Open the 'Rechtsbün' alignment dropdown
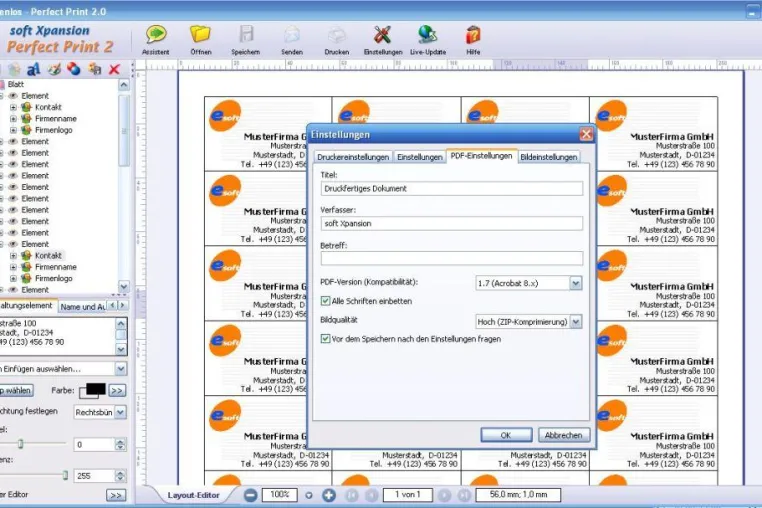 pyautogui.click(x=121, y=412)
